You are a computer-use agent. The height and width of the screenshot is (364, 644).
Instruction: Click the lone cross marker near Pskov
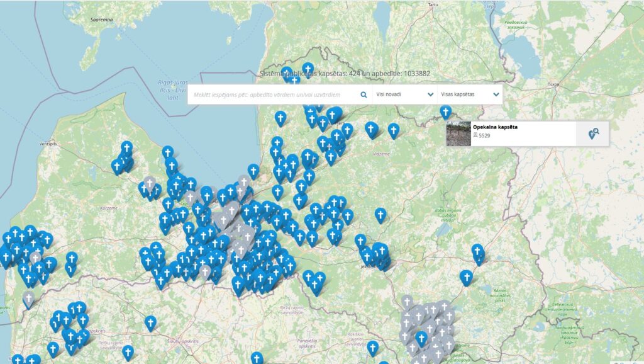click(445, 113)
